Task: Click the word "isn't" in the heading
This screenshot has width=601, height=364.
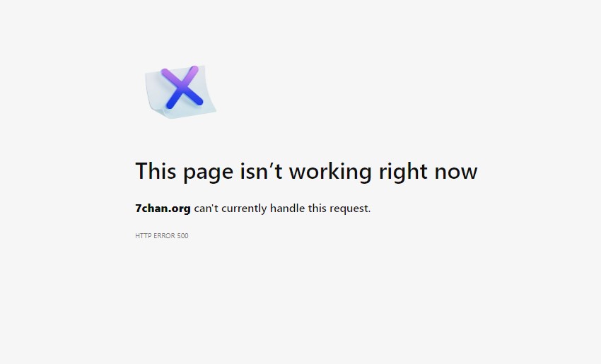Action: click(261, 170)
